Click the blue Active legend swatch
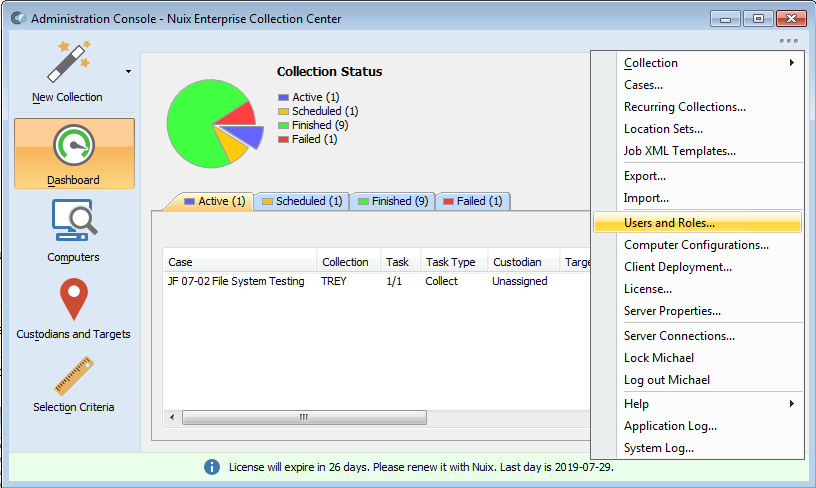The height and width of the screenshot is (488, 816). 283,97
